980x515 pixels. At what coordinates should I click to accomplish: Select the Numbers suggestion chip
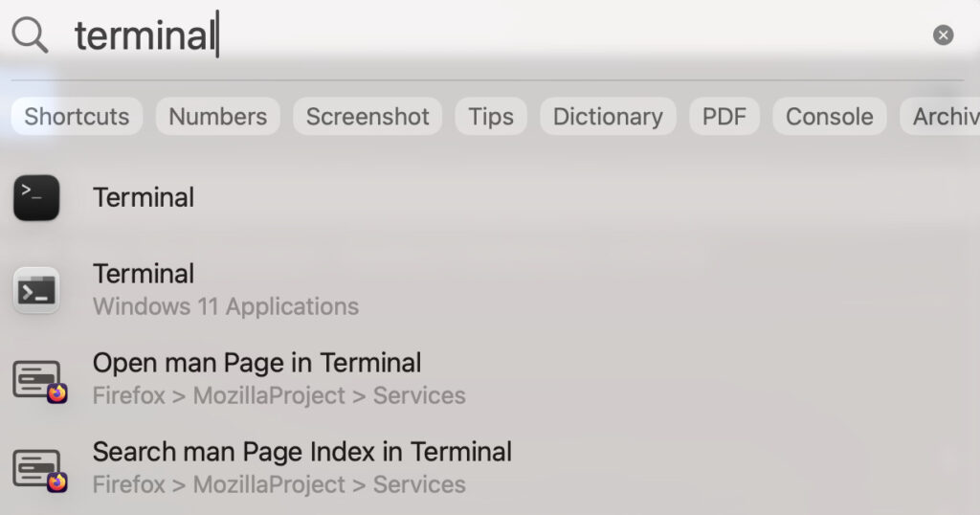point(218,117)
